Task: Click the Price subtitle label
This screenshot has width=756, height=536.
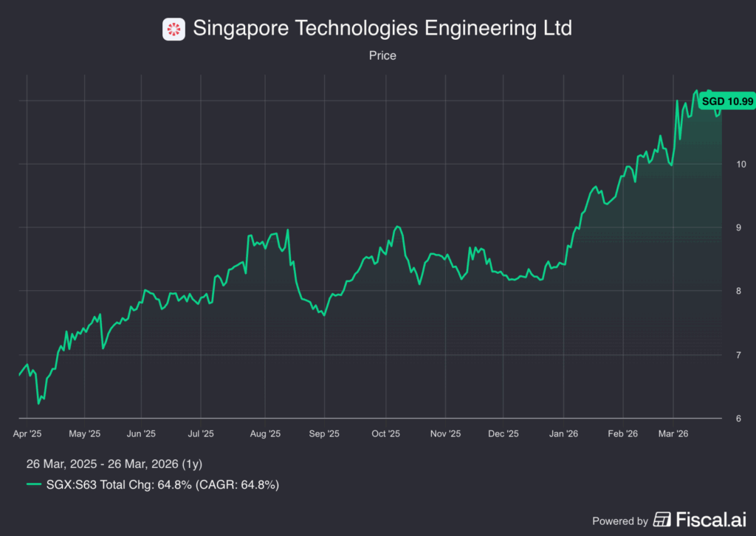Action: (x=382, y=55)
